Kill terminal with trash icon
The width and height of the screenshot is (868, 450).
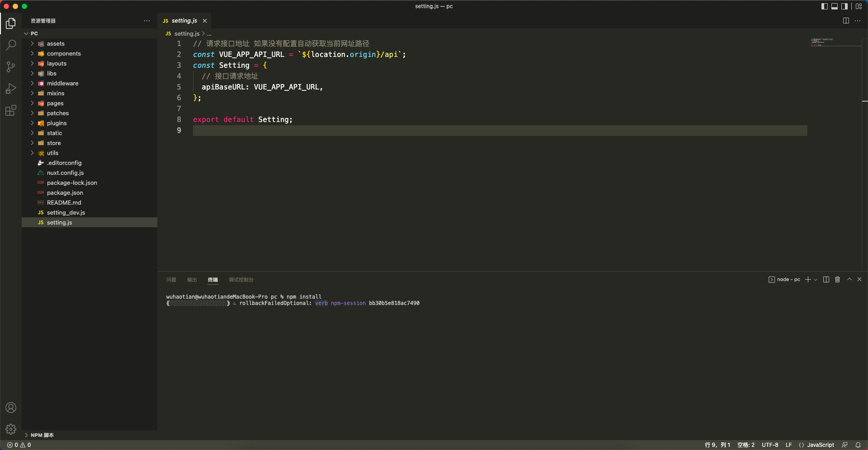point(837,280)
